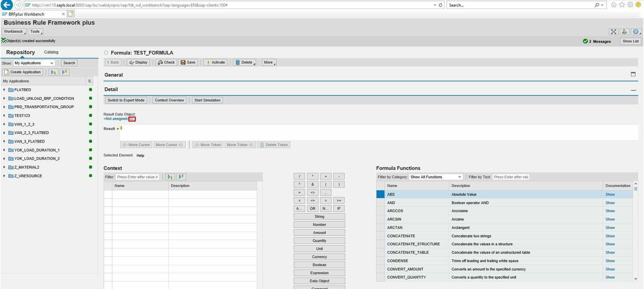
Task: Click the Save button
Action: 188,62
